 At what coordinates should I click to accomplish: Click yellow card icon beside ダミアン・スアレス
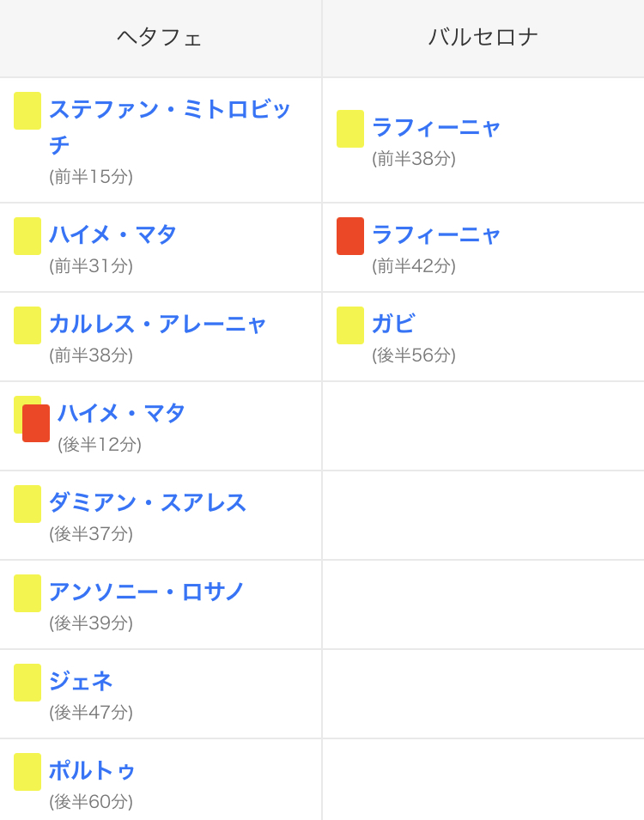coord(27,504)
